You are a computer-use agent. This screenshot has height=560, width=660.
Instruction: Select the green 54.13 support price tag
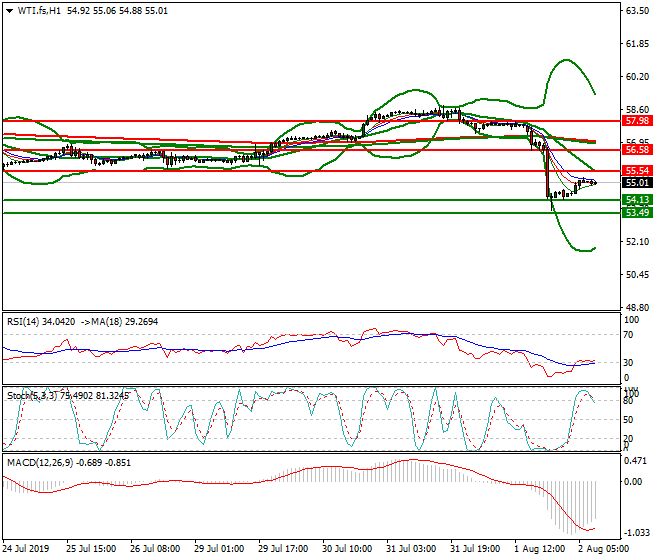pos(637,200)
